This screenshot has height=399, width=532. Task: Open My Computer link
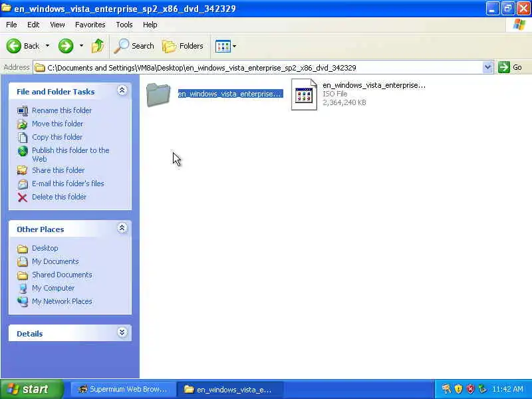pos(53,288)
